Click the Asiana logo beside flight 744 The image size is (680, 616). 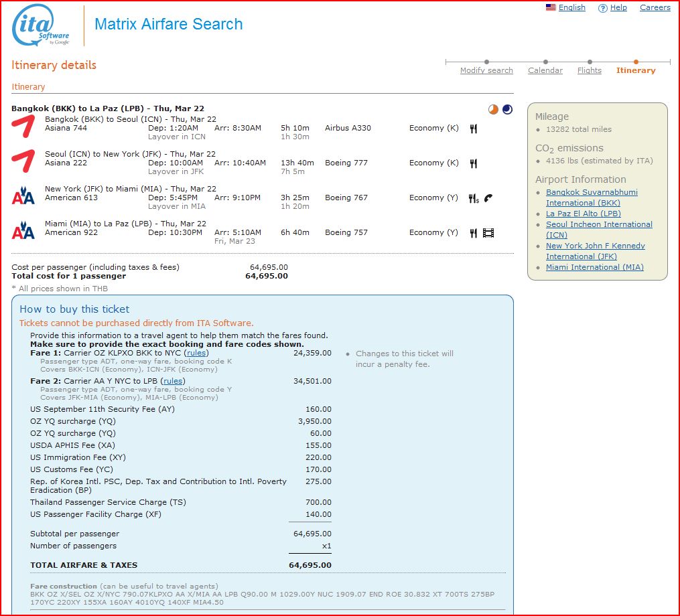[23, 127]
